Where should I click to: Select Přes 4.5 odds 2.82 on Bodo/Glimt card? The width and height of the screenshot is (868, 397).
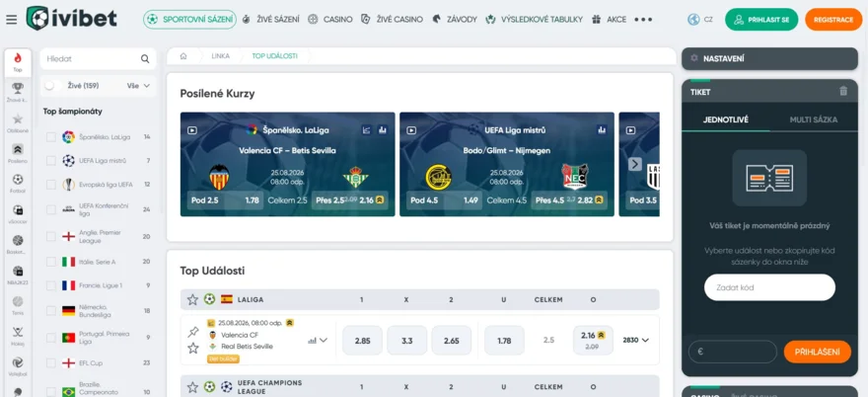[569, 200]
